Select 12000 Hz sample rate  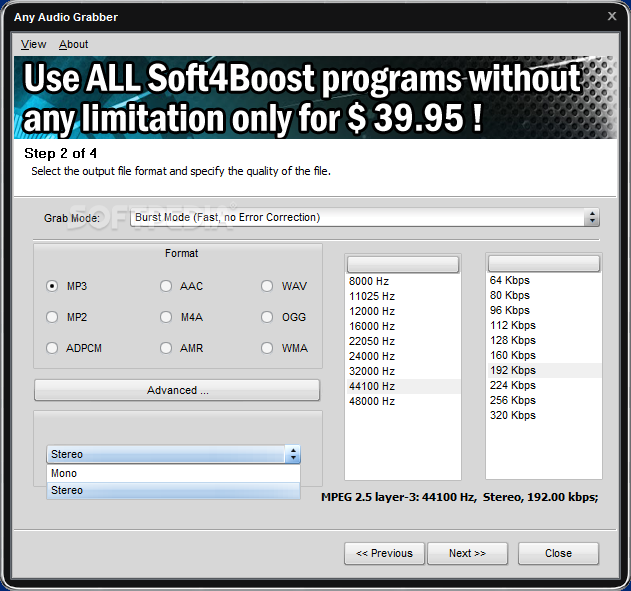point(403,311)
